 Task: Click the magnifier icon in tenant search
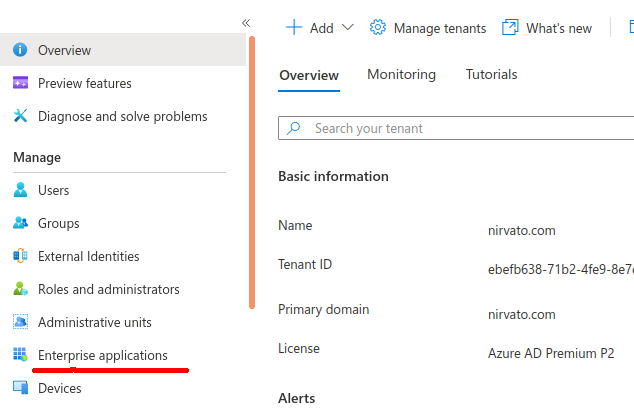pyautogui.click(x=294, y=128)
